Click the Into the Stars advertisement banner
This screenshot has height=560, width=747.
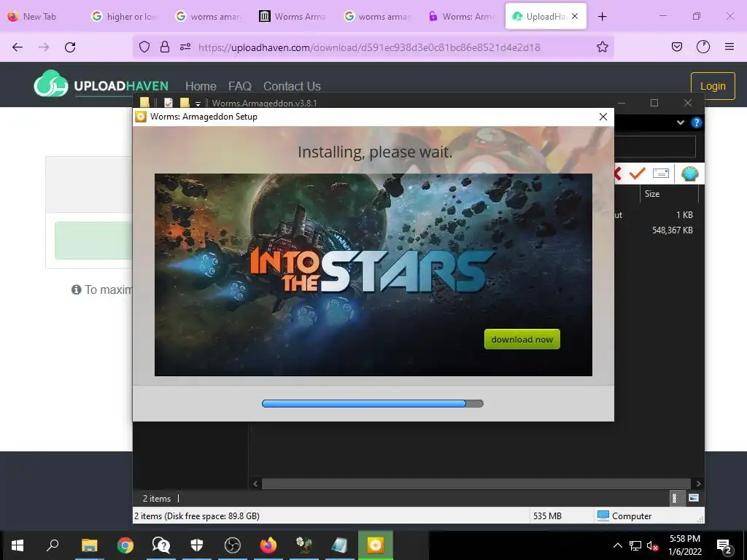tap(373, 275)
